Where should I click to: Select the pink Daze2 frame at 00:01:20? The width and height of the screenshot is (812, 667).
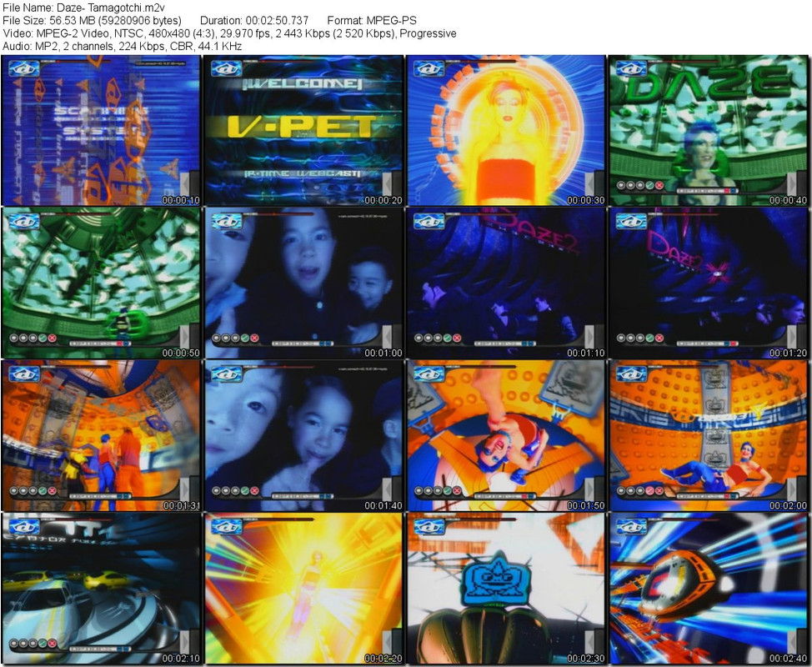tap(709, 283)
